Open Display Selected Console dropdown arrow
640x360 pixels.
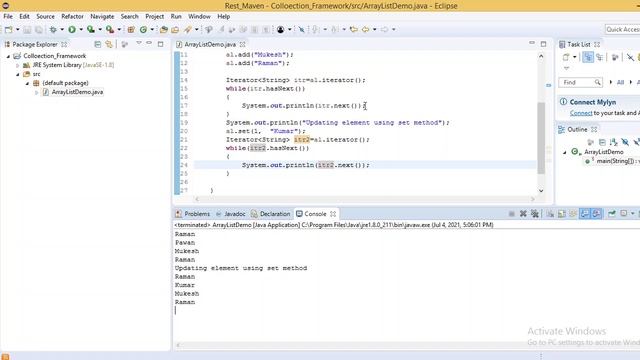[x=632, y=213]
